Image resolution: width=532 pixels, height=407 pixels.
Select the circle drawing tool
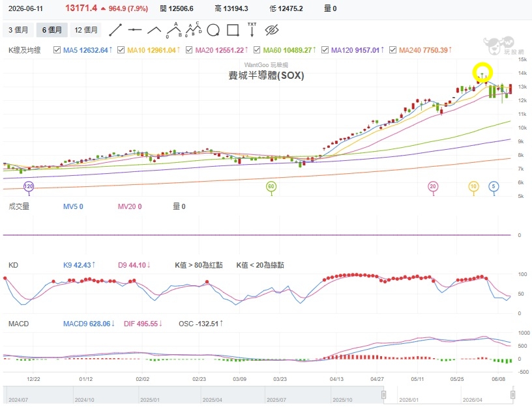tap(213, 30)
